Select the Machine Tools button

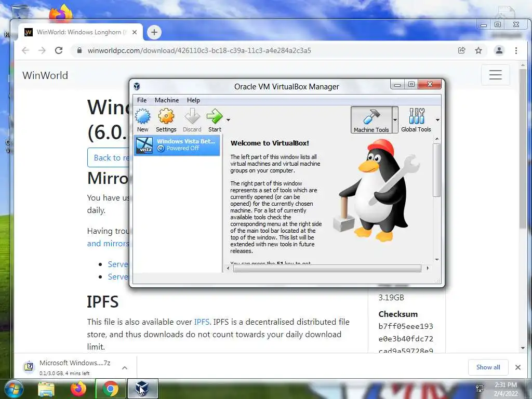click(371, 120)
